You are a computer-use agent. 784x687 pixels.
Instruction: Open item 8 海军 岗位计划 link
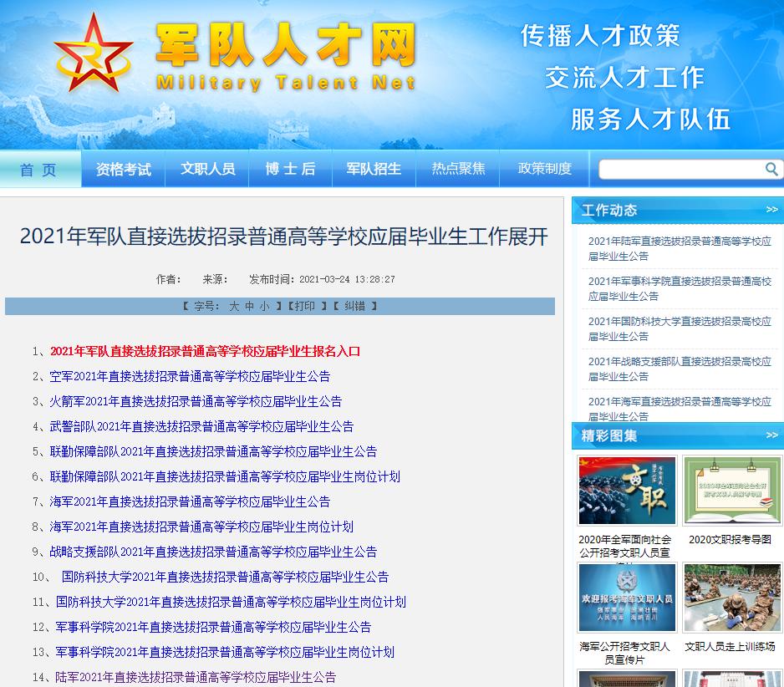201,527
